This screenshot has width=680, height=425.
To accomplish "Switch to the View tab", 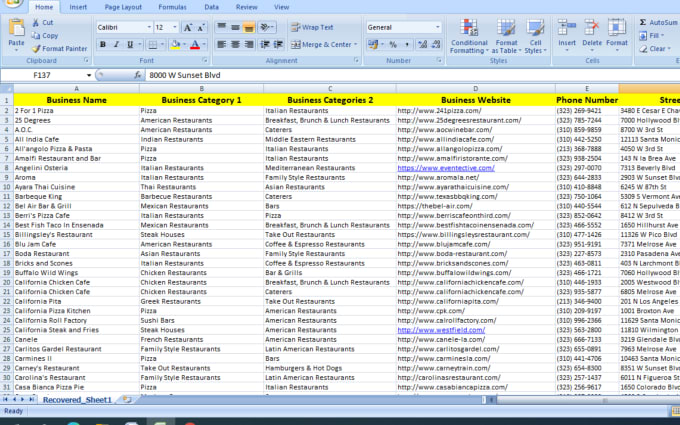I will click(281, 7).
